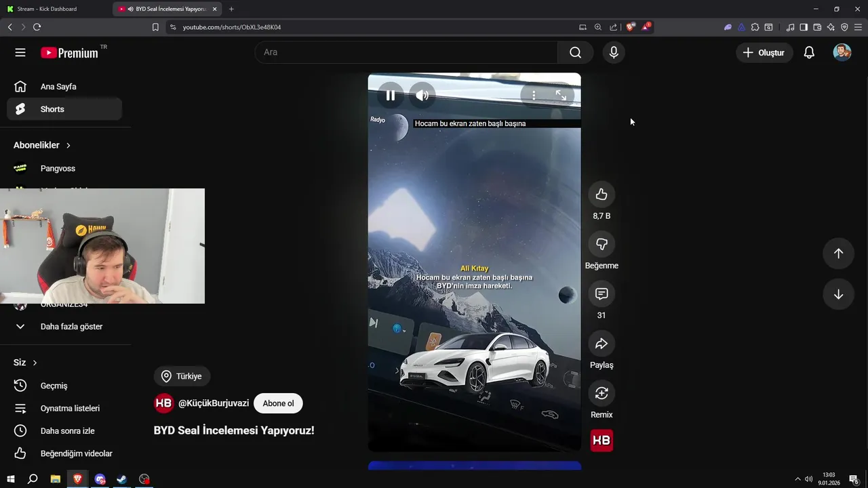Open zoom magnifier in address bar
Image resolution: width=868 pixels, height=488 pixels.
coord(598,27)
